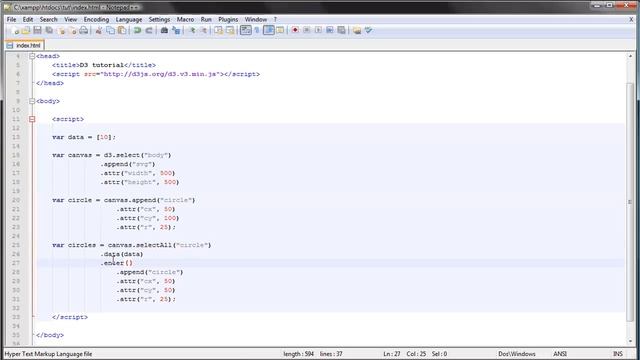Screen dimensions: 640x360
Task: Open user defined language dialog icon
Action: tap(280, 31)
